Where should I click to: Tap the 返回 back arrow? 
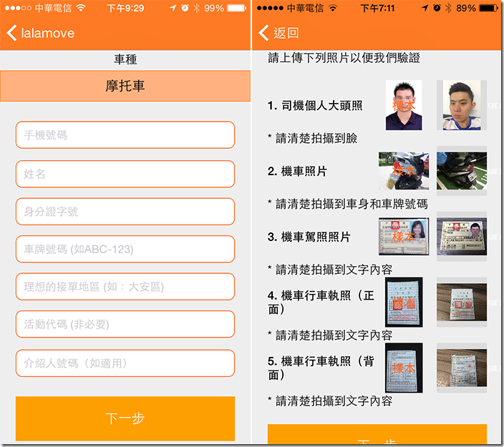(263, 33)
